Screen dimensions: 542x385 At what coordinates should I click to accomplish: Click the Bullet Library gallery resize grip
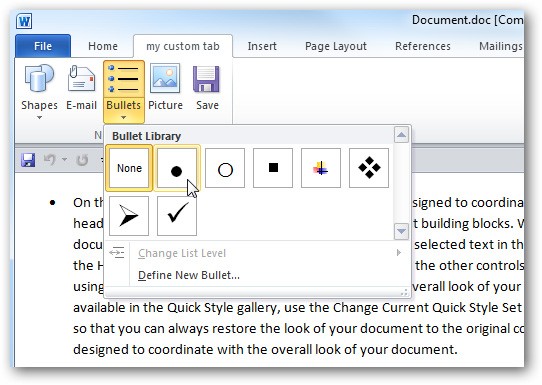pyautogui.click(x=404, y=293)
